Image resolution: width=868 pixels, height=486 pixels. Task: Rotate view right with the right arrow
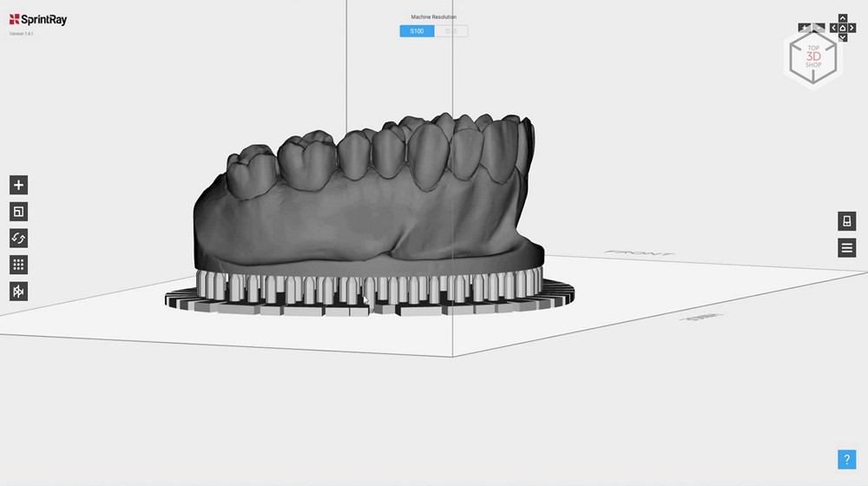[x=852, y=28]
